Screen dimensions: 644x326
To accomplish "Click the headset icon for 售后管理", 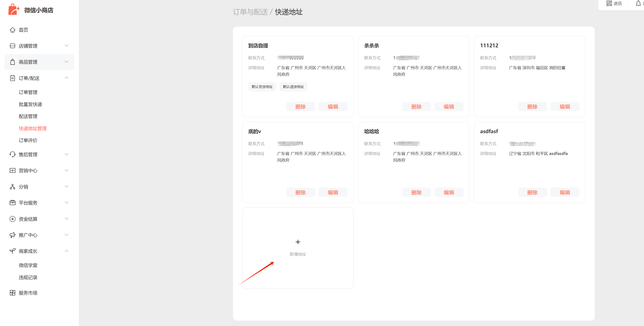I will coord(13,155).
